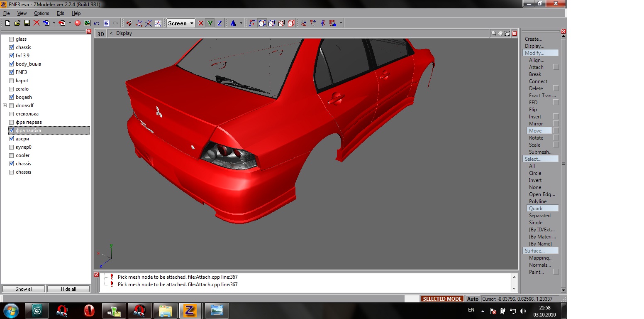The image size is (644, 319).
Task: Open the Edit menu
Action: point(60,13)
